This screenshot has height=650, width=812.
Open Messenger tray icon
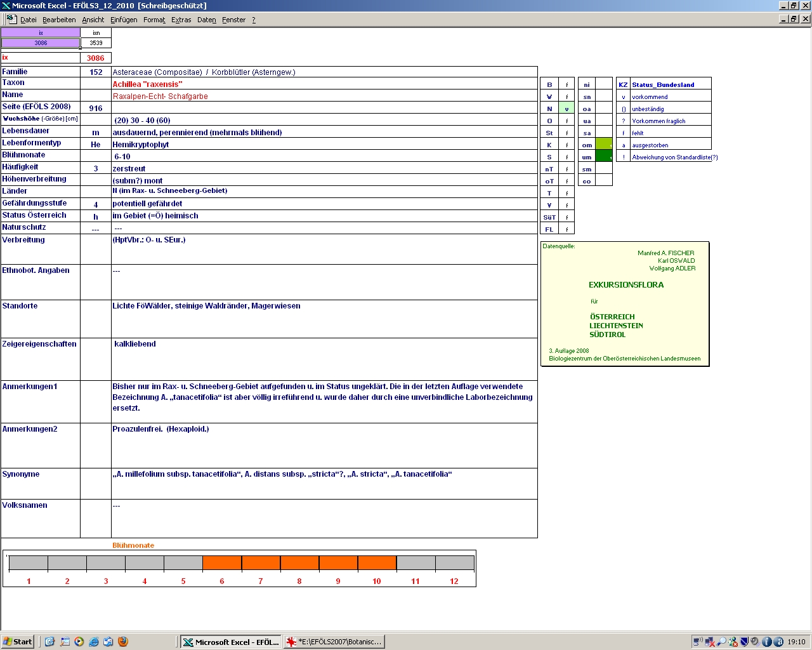click(733, 642)
